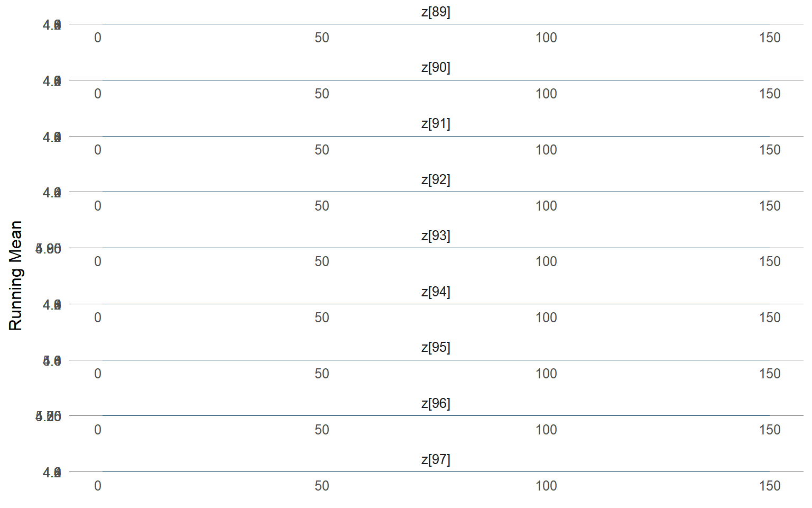The image size is (812, 508).
Task: Select the z[91] panel heading
Action: click(436, 124)
